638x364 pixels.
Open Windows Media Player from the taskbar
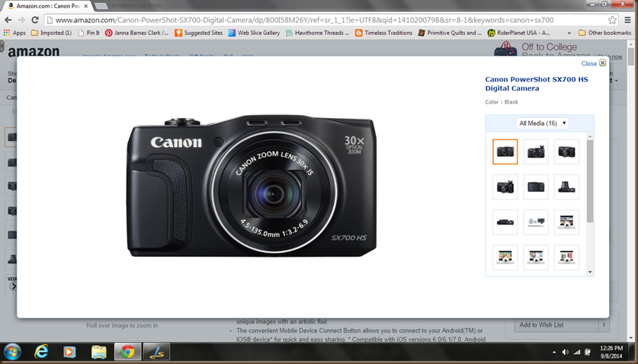click(69, 352)
